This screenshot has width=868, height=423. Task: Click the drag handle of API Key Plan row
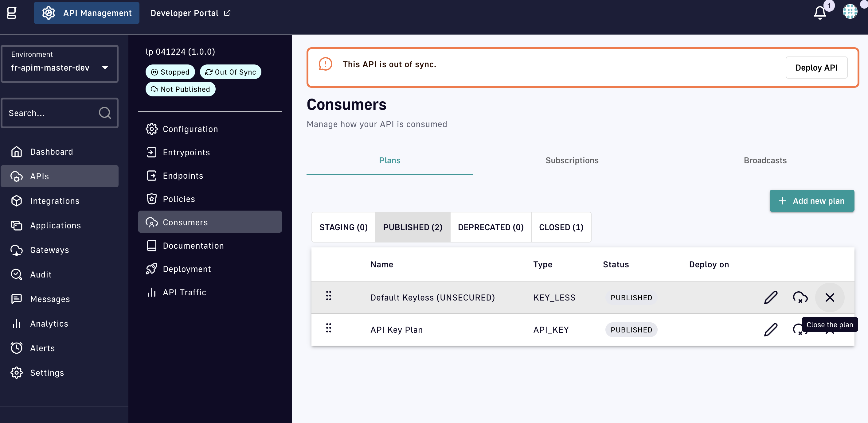[329, 328]
